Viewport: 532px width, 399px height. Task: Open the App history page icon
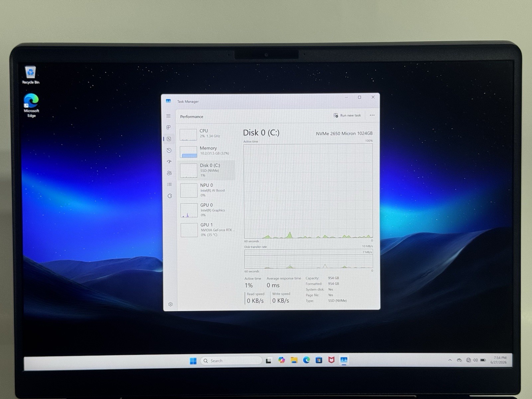(x=169, y=150)
